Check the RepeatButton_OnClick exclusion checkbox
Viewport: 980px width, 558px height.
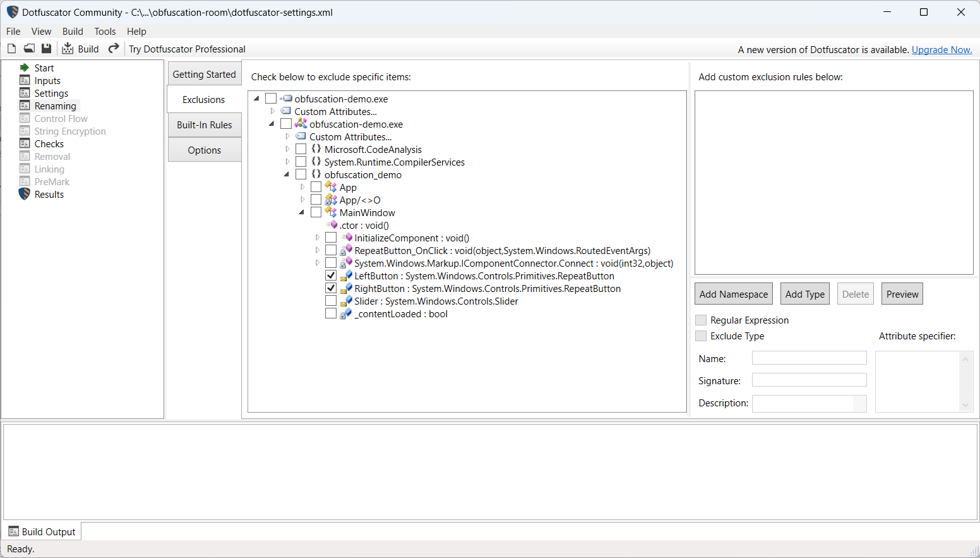(331, 250)
